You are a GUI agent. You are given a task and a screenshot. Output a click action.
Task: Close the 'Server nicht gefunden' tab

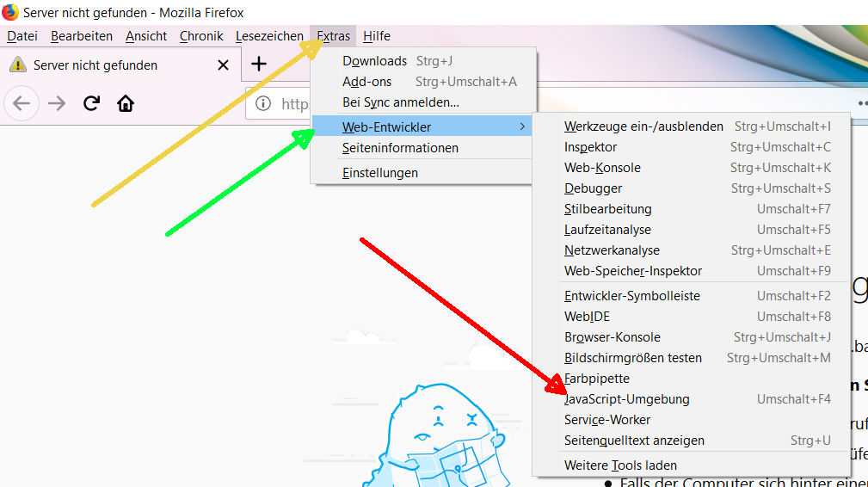click(223, 65)
